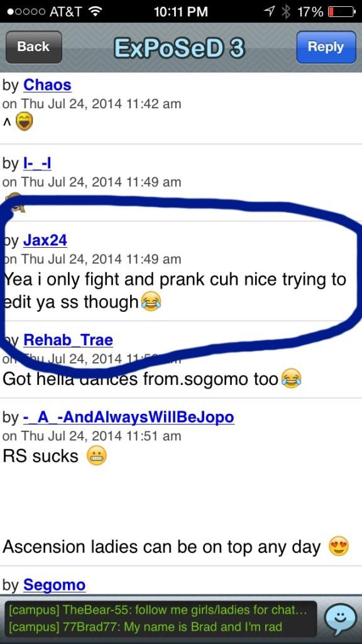Open Jax24's profile link
362x644 pixels.
[45, 240]
